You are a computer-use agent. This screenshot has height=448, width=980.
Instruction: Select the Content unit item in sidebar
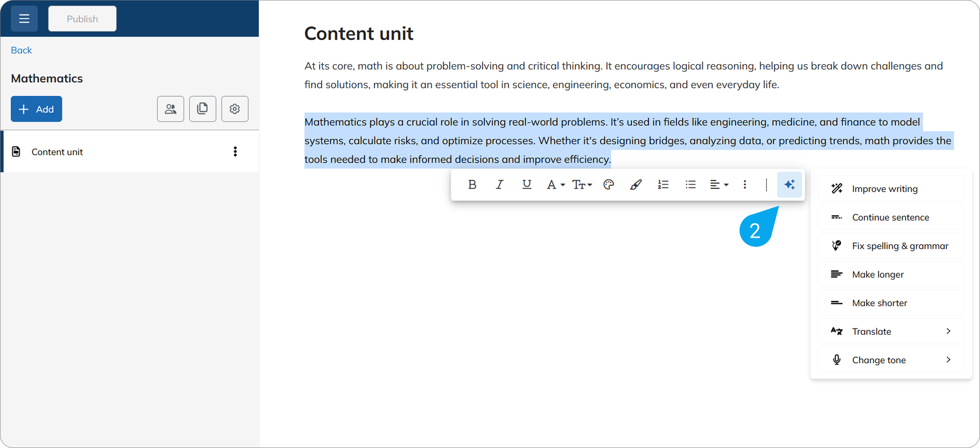pyautogui.click(x=130, y=152)
